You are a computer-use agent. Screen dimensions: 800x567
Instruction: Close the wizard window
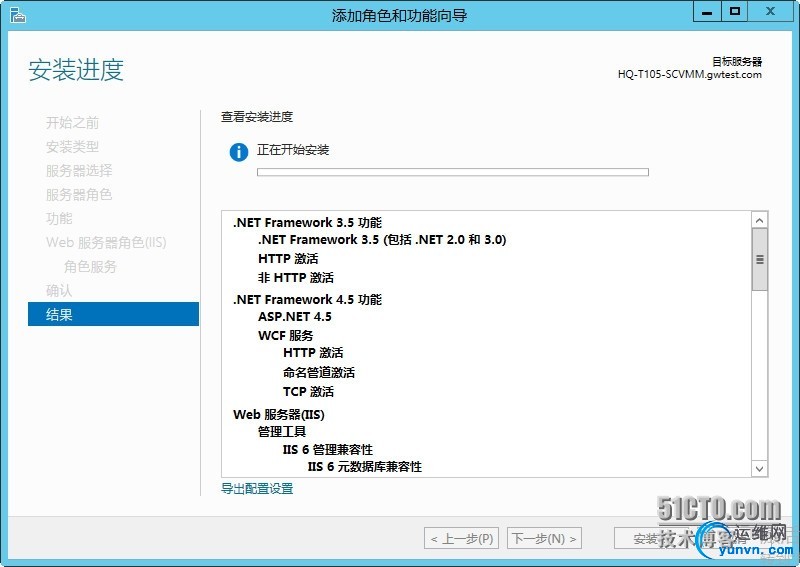click(x=770, y=12)
